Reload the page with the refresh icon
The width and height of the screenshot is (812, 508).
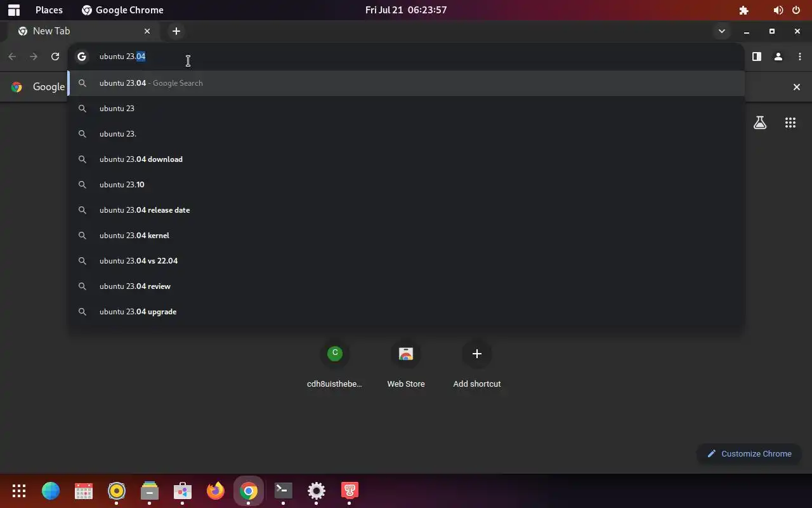click(x=55, y=57)
